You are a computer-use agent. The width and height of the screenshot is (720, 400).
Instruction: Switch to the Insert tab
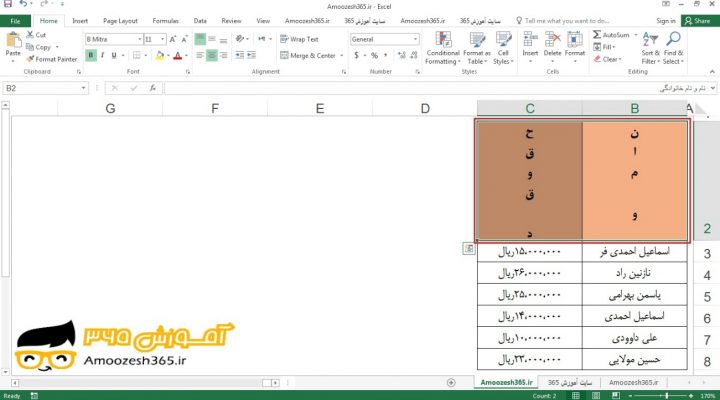80,21
